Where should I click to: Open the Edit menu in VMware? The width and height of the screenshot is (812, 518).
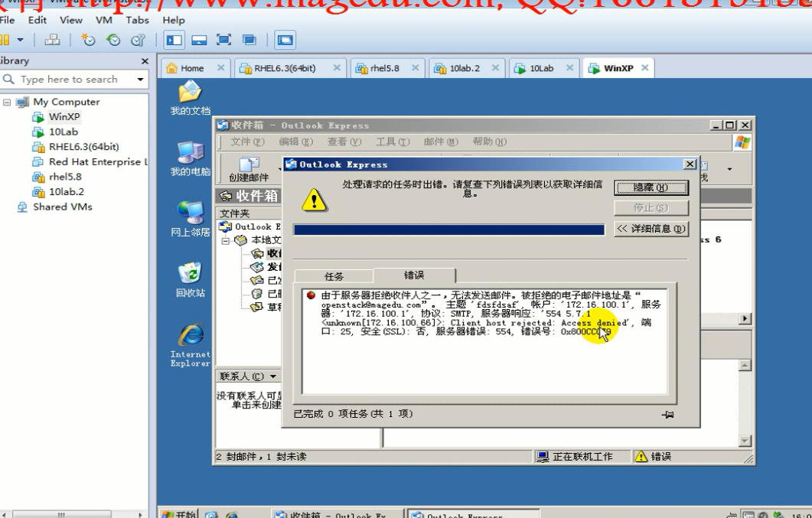point(38,20)
